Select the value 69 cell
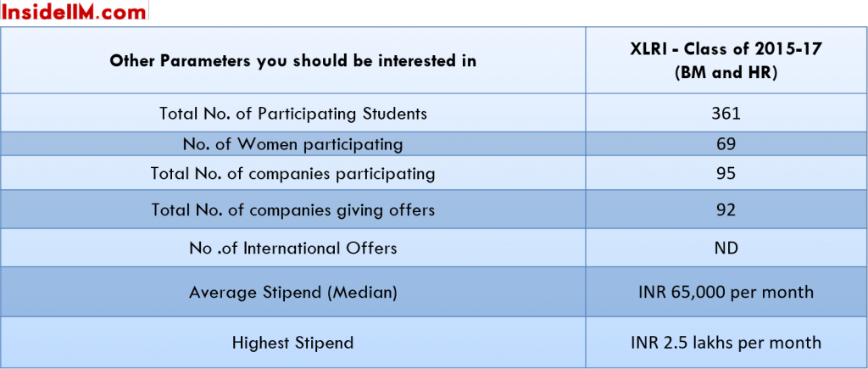The width and height of the screenshot is (868, 369). [x=726, y=144]
